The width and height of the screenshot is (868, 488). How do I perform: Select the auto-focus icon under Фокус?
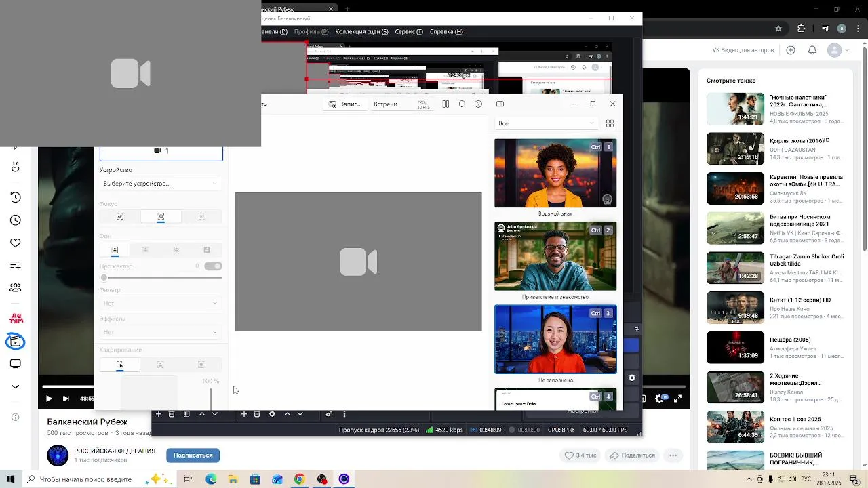point(120,217)
